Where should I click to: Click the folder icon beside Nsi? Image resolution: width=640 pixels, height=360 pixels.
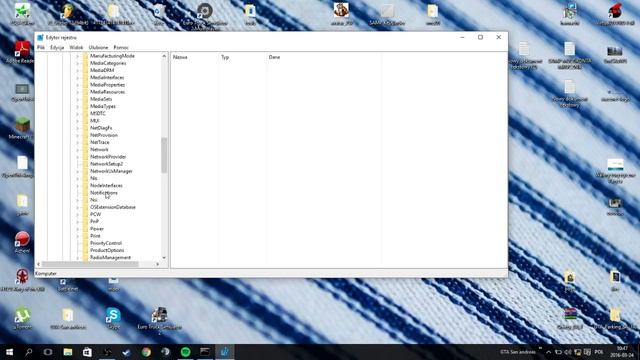[85, 200]
